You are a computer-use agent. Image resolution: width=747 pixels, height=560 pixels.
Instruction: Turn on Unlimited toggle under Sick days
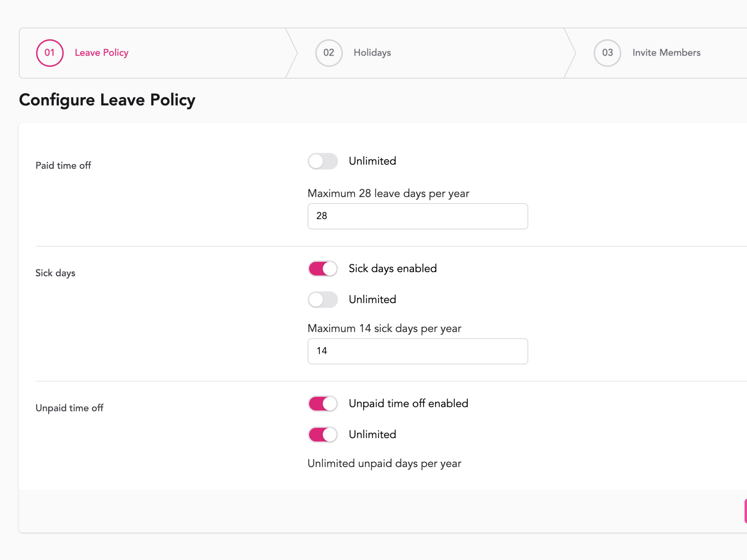323,300
